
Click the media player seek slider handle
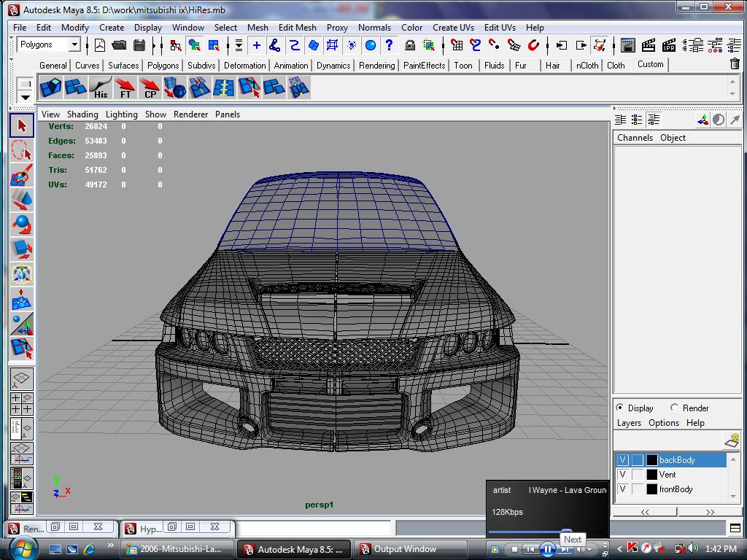tap(566, 531)
